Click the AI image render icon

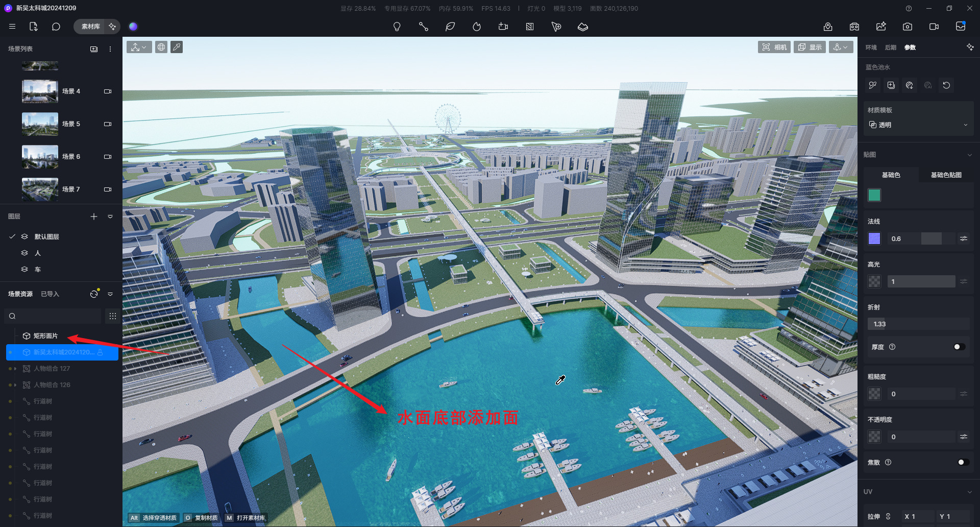tap(881, 27)
